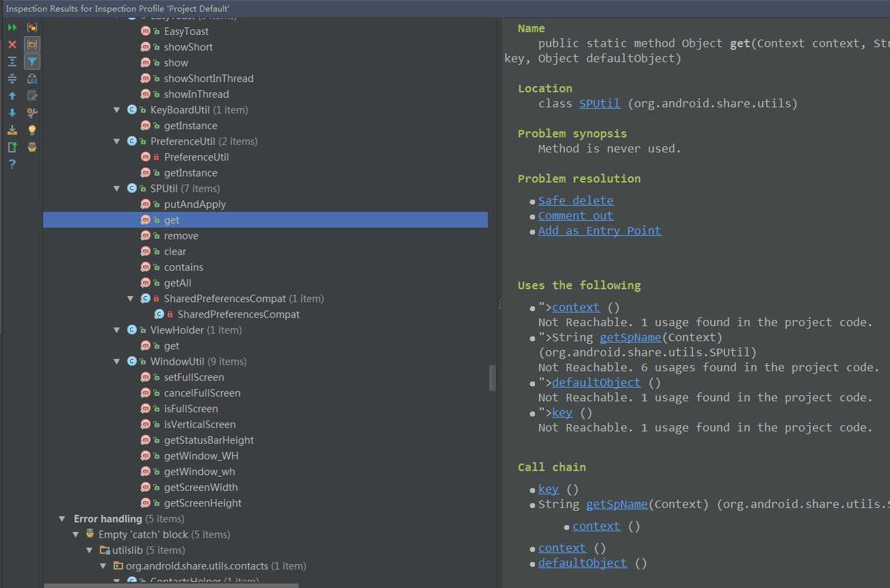Click the Comment out link

[x=575, y=215]
